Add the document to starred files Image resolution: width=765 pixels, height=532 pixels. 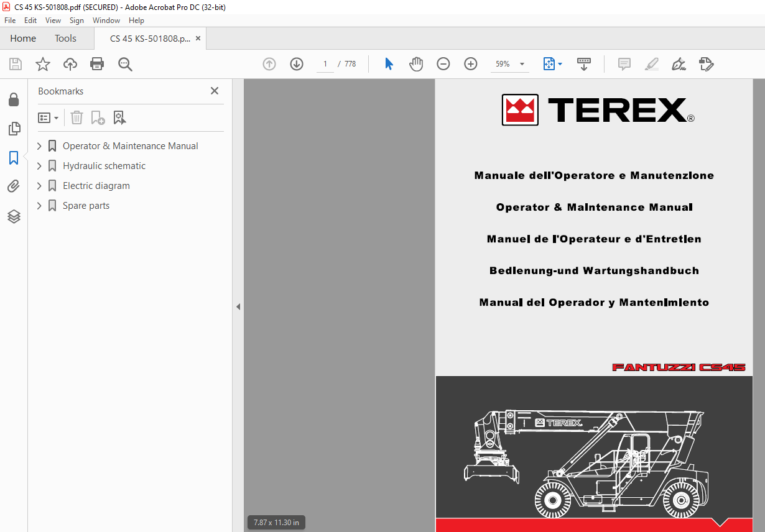(43, 64)
